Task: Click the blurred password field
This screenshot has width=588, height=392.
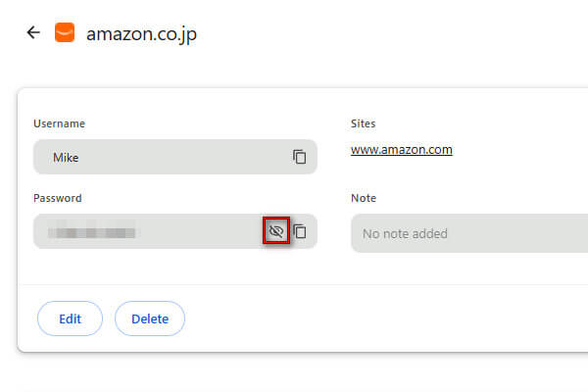Action: (175, 231)
